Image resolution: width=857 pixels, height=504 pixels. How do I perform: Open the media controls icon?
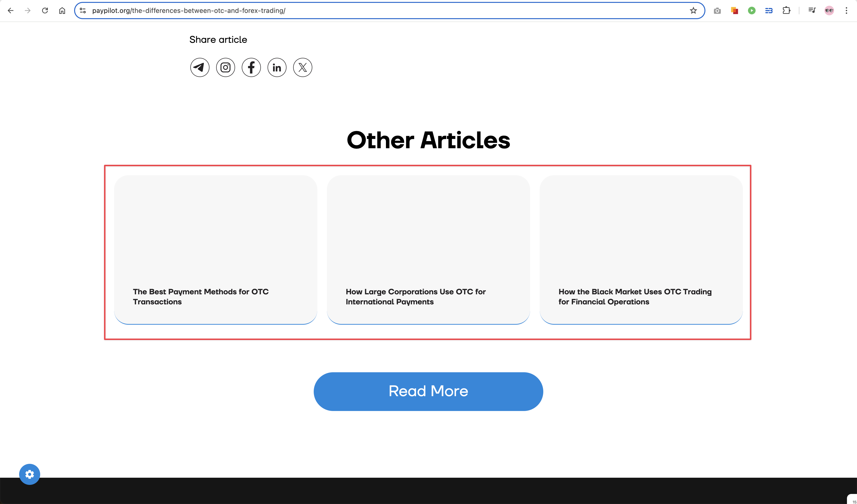tap(812, 11)
